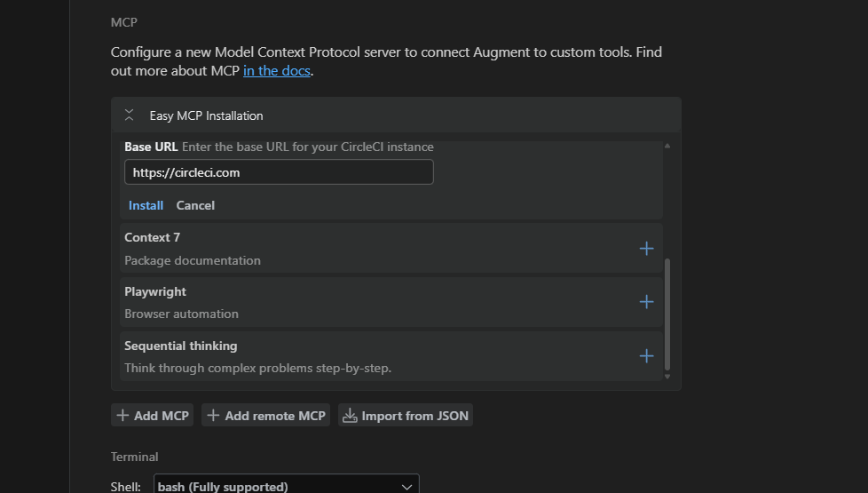The height and width of the screenshot is (493, 868).
Task: Cancel the CircleCI installation form
Action: click(x=195, y=205)
